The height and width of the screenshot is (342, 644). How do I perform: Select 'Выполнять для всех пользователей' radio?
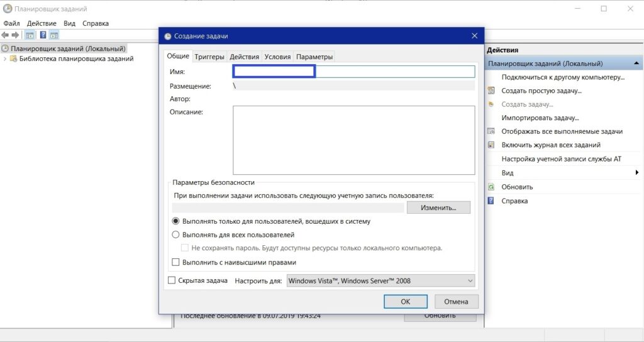click(x=176, y=235)
